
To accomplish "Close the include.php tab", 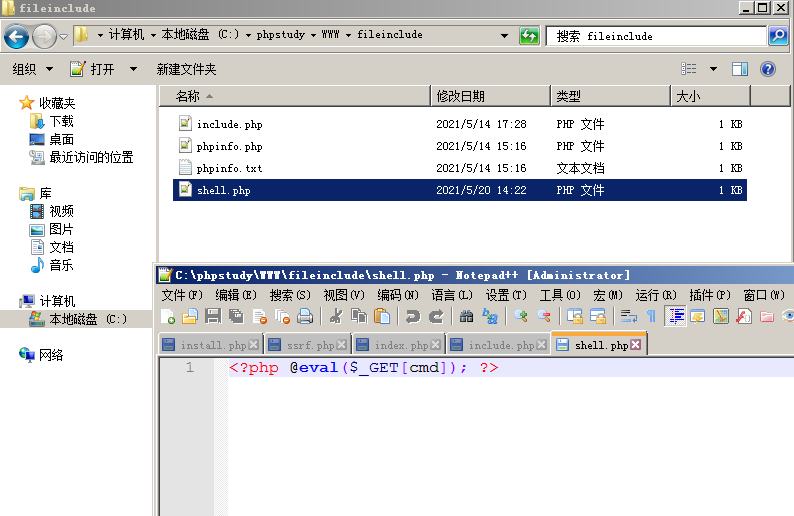I will 541,345.
